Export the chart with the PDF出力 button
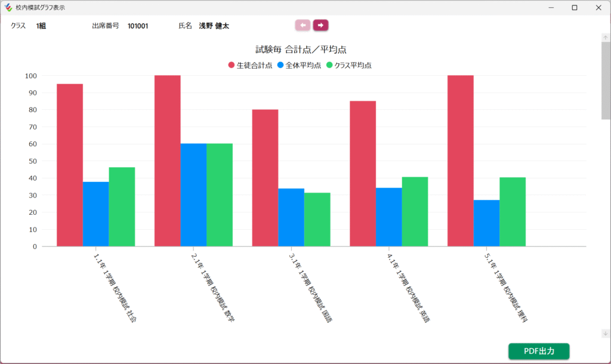Image resolution: width=611 pixels, height=364 pixels. click(x=539, y=351)
